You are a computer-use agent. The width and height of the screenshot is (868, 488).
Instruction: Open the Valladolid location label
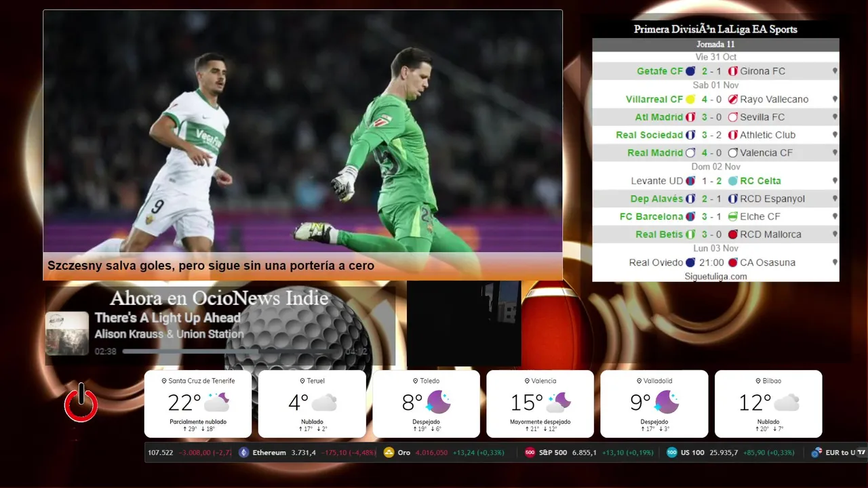click(x=654, y=381)
